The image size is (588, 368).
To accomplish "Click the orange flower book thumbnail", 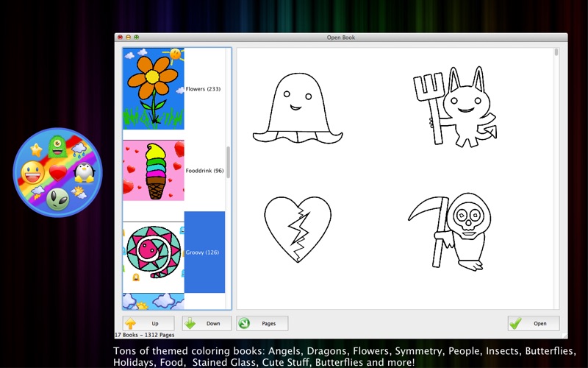I will click(153, 89).
